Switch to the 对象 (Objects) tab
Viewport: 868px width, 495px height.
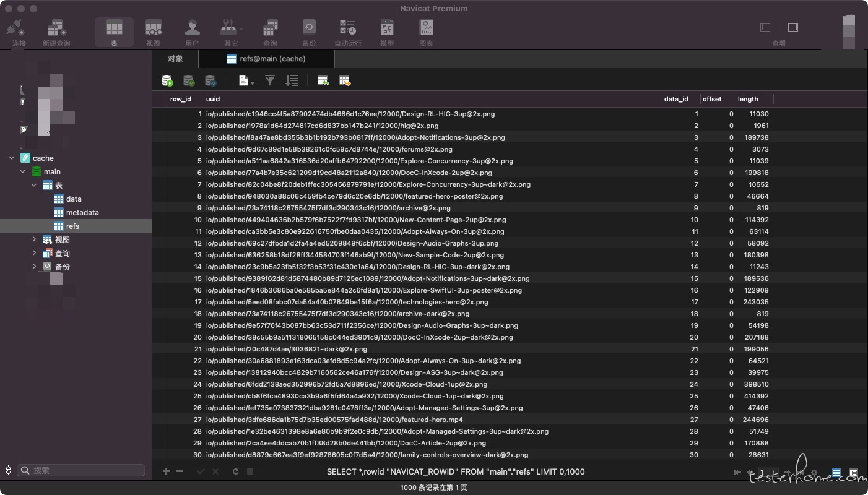click(x=175, y=59)
